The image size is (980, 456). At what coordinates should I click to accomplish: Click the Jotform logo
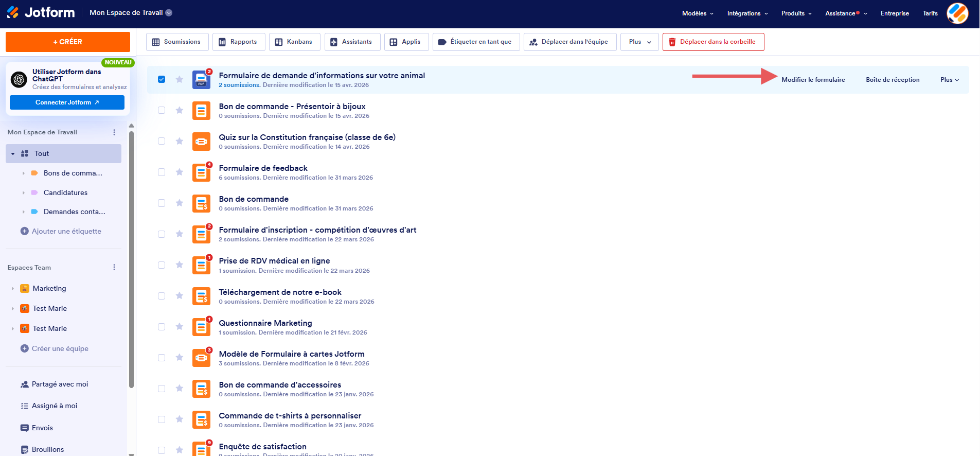click(x=41, y=12)
